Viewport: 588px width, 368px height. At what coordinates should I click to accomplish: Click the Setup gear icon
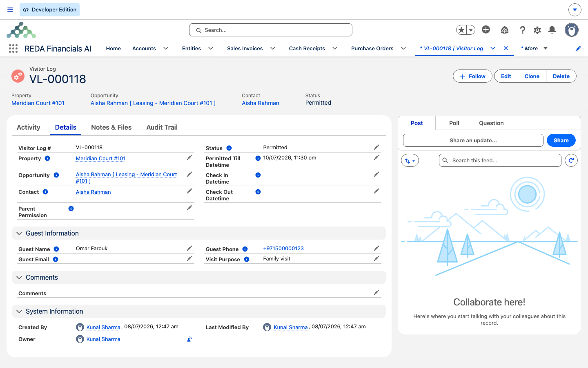(x=537, y=30)
